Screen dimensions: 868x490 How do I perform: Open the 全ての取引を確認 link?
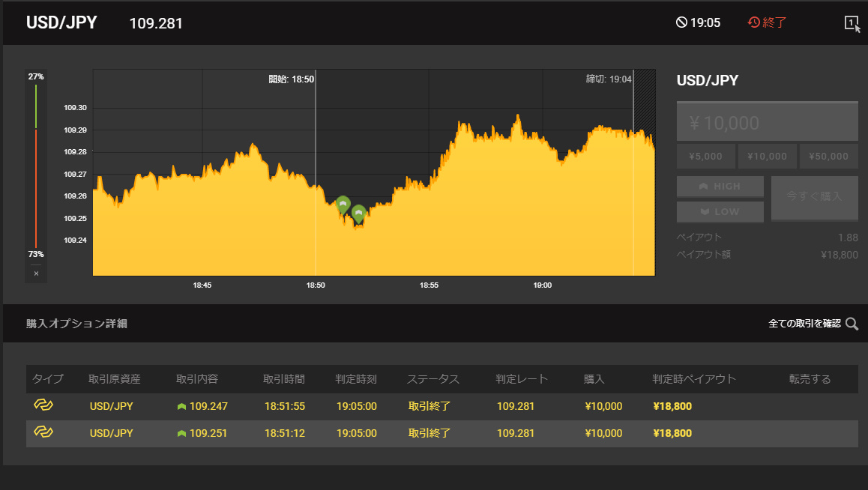point(804,324)
